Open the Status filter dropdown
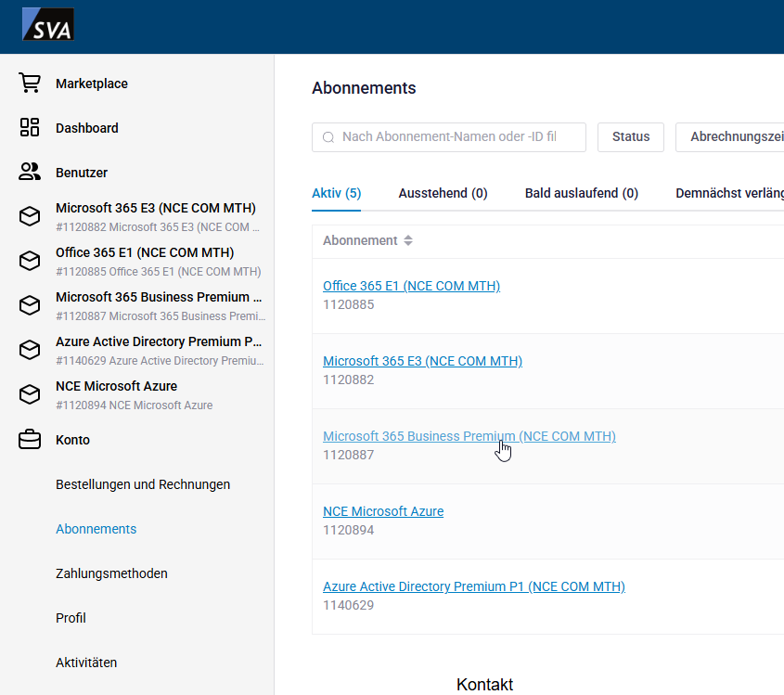784x695 pixels. pos(631,137)
